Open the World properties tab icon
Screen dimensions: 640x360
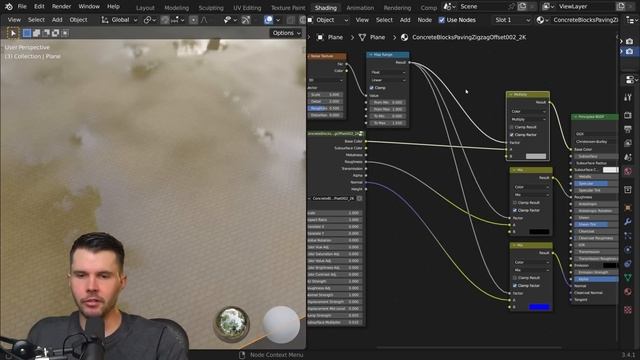point(628,171)
